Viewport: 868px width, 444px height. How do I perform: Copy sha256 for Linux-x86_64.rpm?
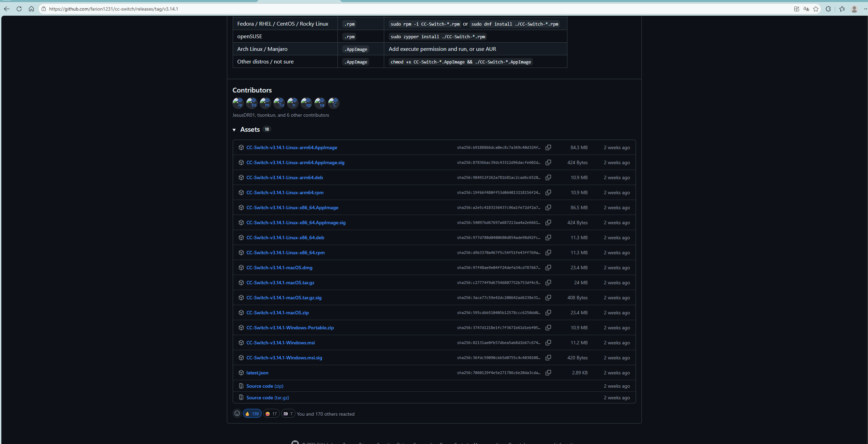(x=548, y=253)
